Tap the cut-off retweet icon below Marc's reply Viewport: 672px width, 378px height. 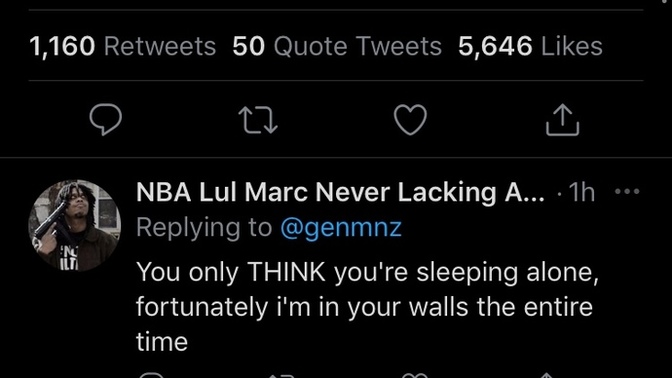281,375
